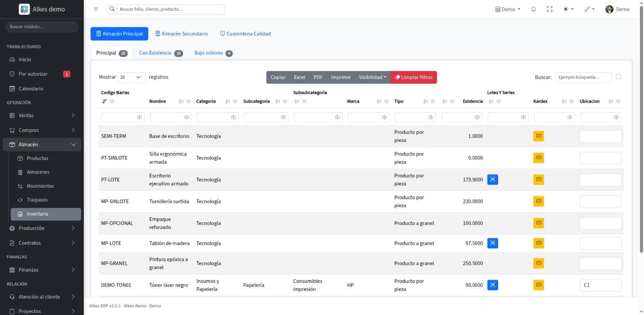Sort by Codigo Barras column
The width and height of the screenshot is (644, 315).
tap(104, 101)
